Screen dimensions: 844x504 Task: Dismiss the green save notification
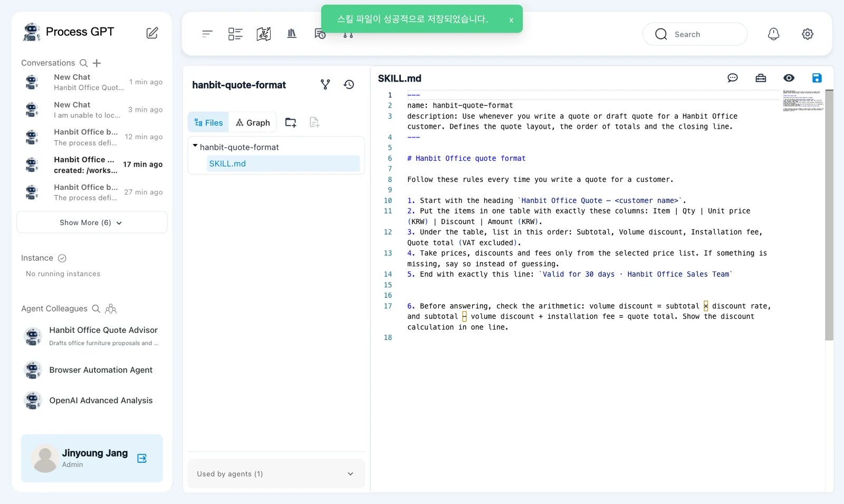[x=511, y=20]
